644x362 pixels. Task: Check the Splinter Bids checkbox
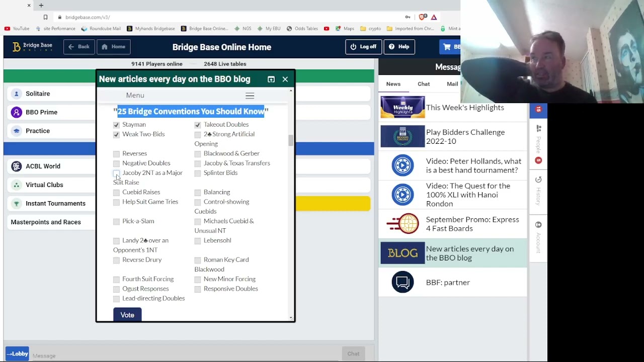(x=198, y=173)
